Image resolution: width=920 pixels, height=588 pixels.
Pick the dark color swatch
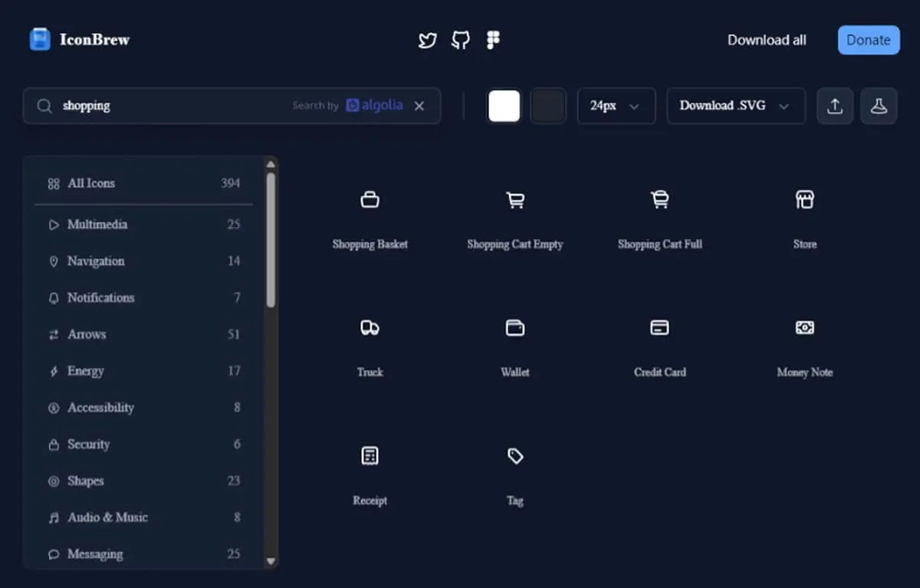(x=547, y=106)
